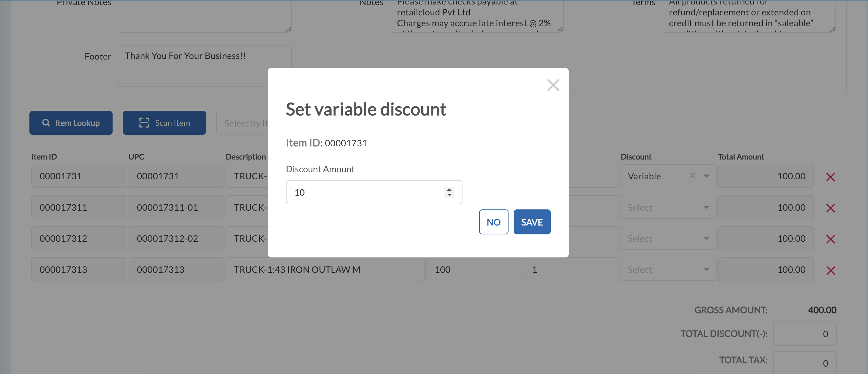The image size is (868, 374).
Task: Click the Item Lookup search icon
Action: click(x=46, y=123)
